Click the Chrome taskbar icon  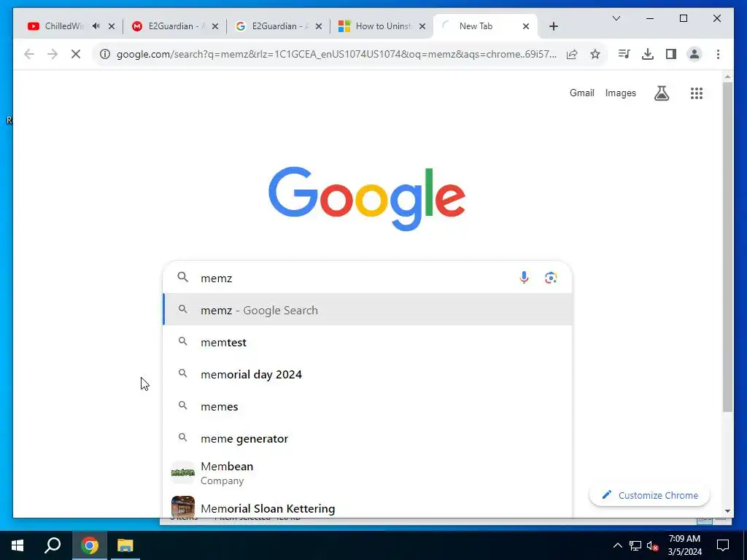(x=89, y=545)
